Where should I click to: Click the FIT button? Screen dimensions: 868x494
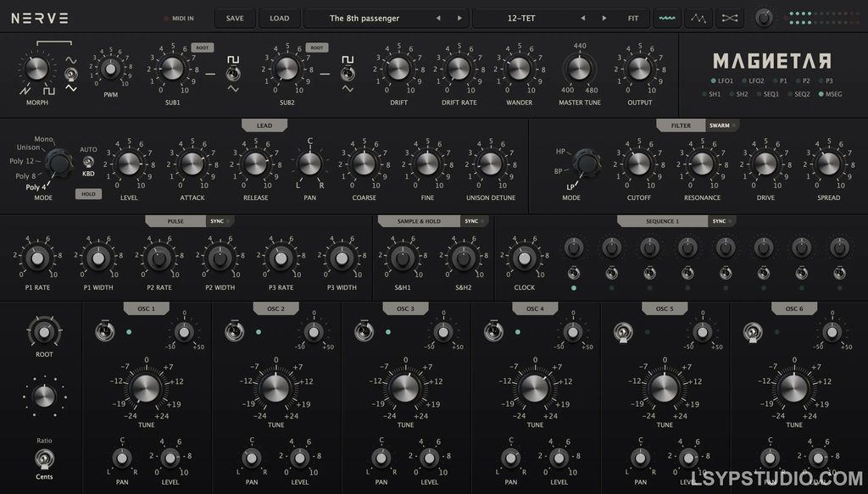(633, 19)
